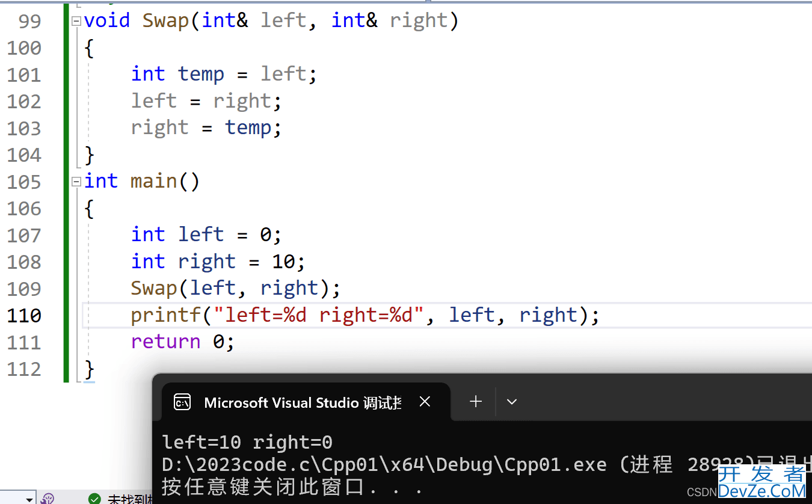The height and width of the screenshot is (504, 812).
Task: Collapse the Swap function code block
Action: click(76, 21)
